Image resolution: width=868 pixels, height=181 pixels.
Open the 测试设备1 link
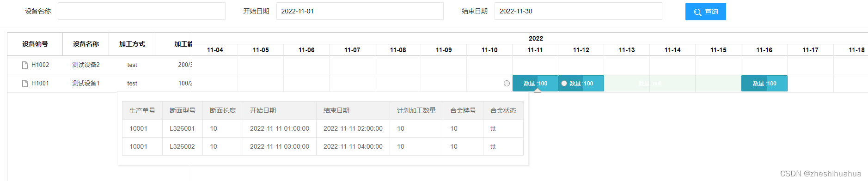point(86,84)
